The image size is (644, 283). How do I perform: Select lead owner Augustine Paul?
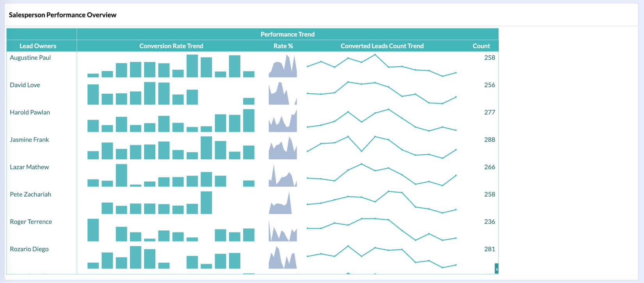point(30,57)
